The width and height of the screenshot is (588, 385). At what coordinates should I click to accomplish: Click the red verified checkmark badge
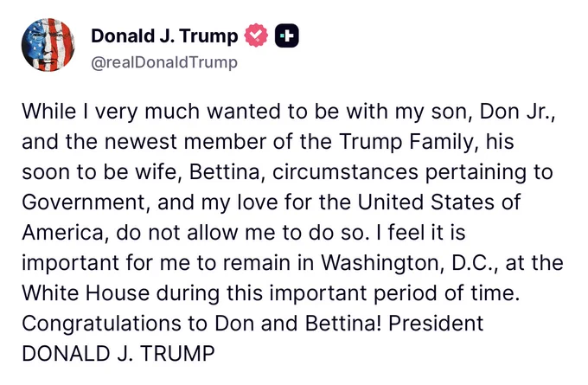[256, 35]
